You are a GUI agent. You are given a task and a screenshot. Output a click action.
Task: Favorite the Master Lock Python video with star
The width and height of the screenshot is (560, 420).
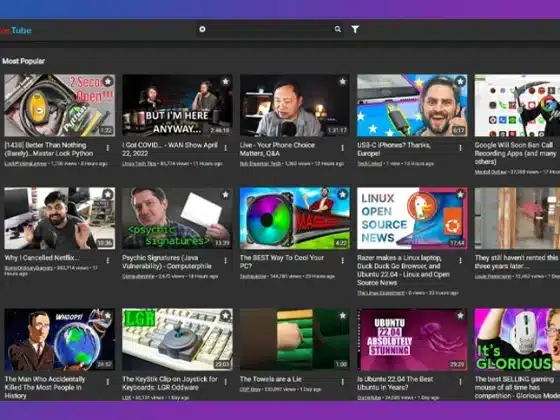tap(108, 81)
